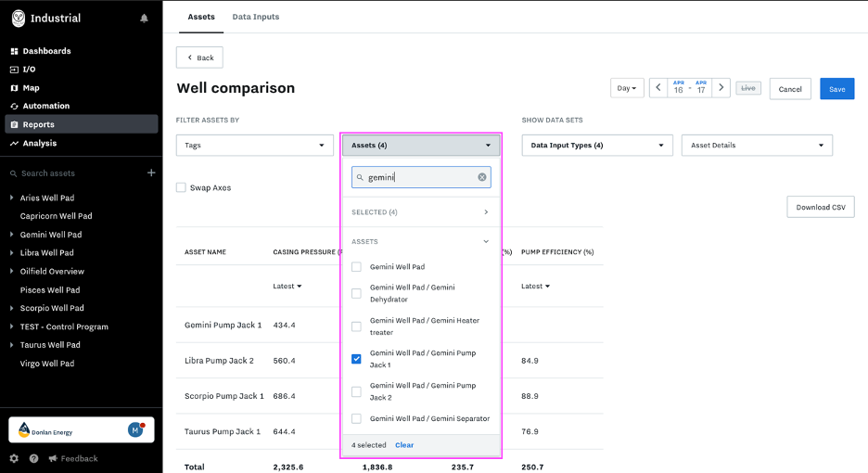Switch to the Assets tab
Image resolution: width=868 pixels, height=473 pixels.
201,17
